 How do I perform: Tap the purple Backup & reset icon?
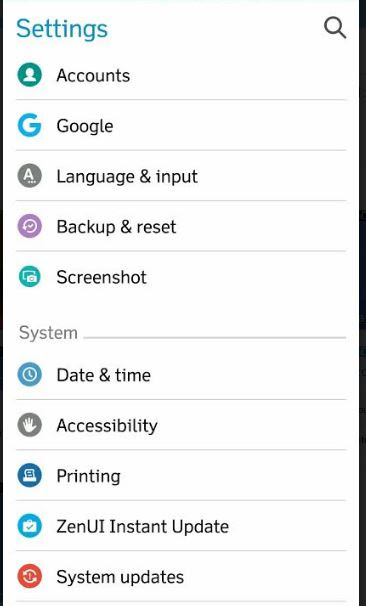(x=29, y=226)
